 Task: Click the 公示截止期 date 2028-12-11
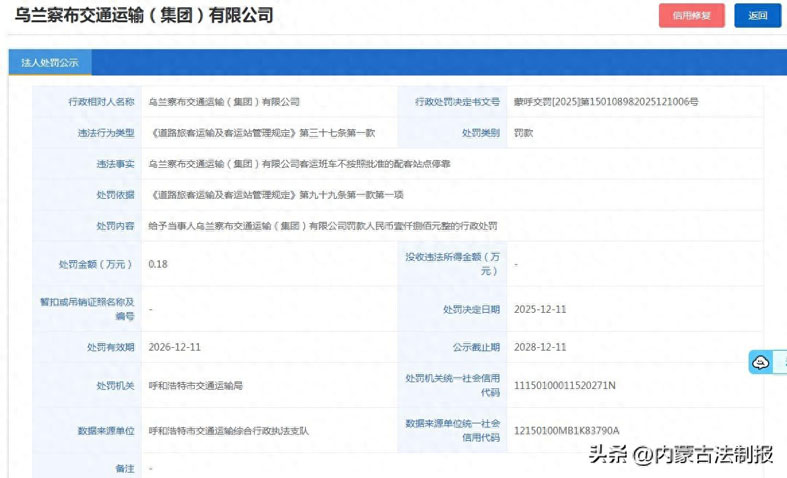tap(540, 347)
